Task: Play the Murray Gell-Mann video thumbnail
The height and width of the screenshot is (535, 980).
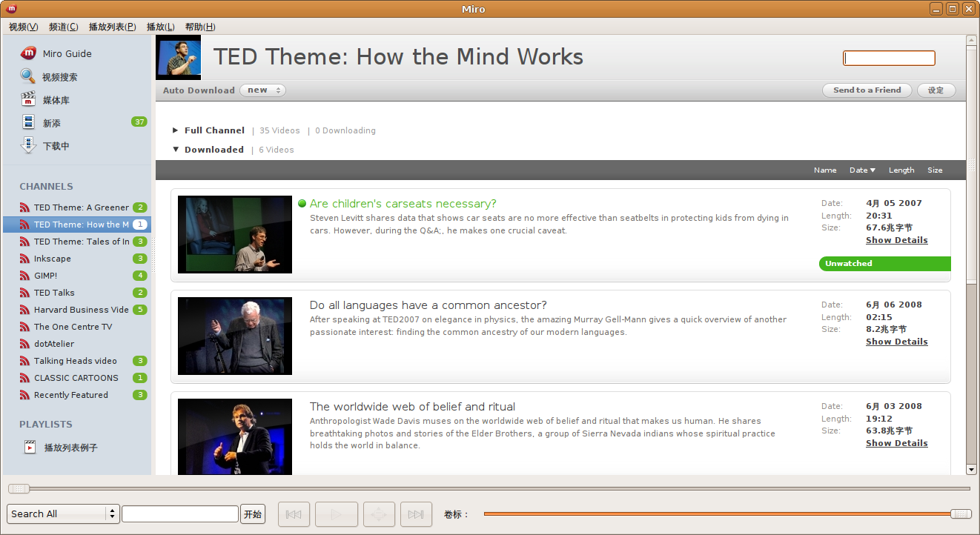Action: pyautogui.click(x=235, y=336)
